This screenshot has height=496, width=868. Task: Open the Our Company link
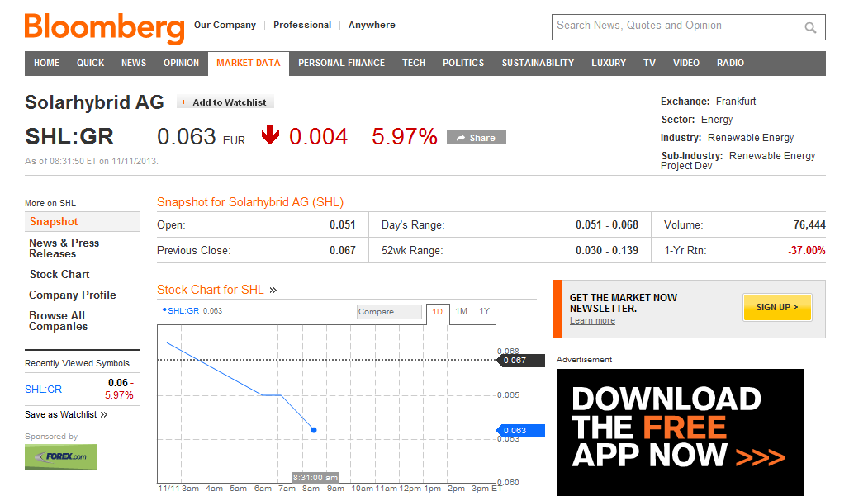point(225,25)
